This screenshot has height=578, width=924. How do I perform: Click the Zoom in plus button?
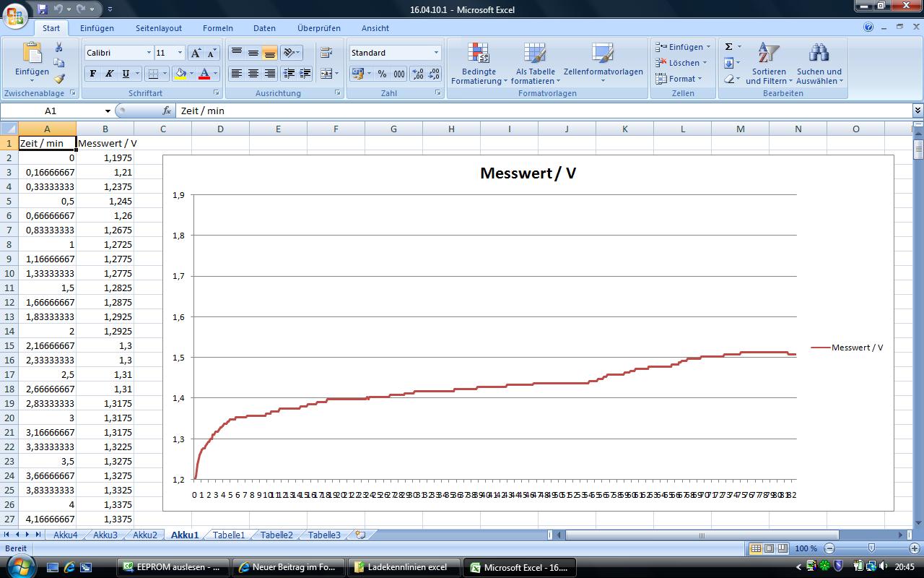(914, 548)
